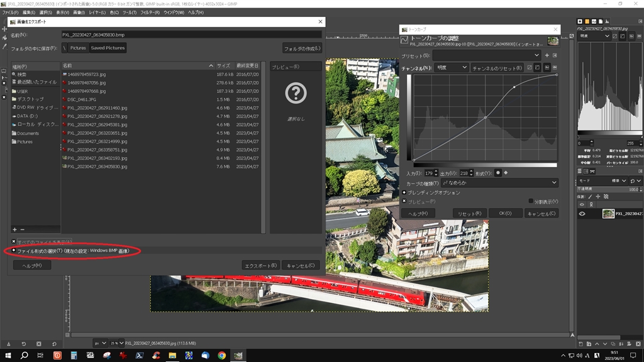This screenshot has width=644, height=362.
Task: Click the layer 不透明度 opacity slider
Action: tap(607, 189)
